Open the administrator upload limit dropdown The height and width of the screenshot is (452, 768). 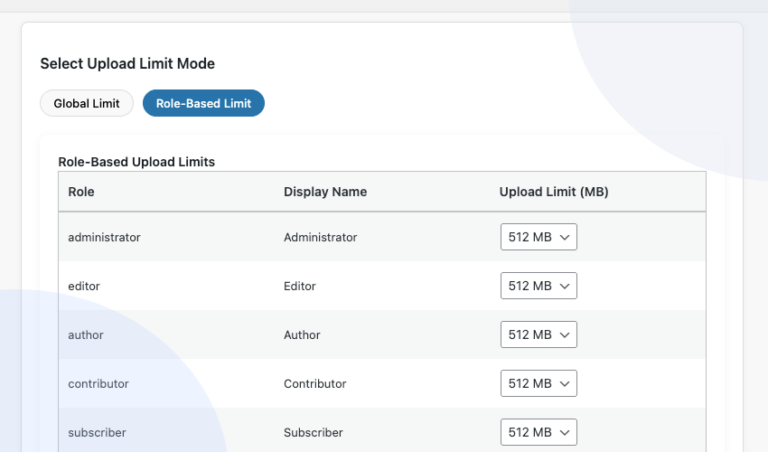coord(538,237)
